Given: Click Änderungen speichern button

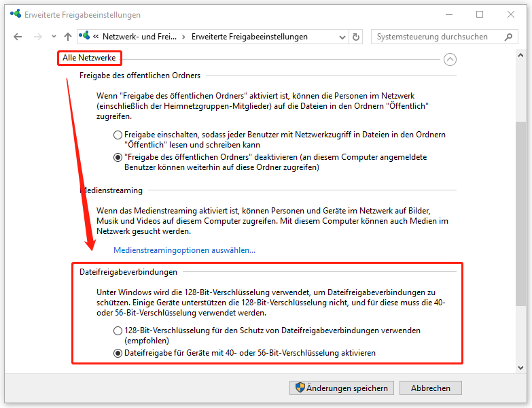Looking at the screenshot, I should pos(342,388).
